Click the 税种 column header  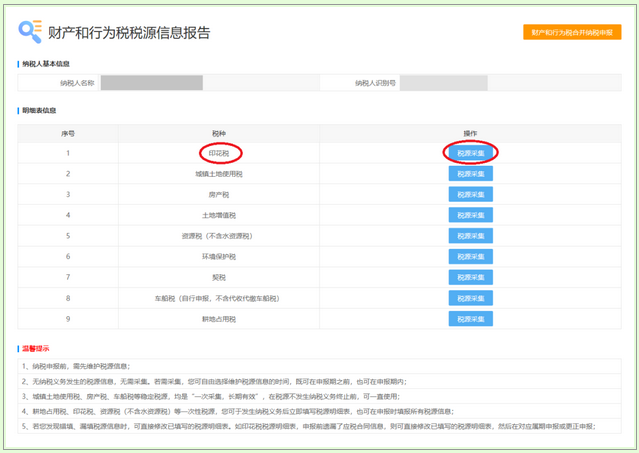click(x=218, y=132)
